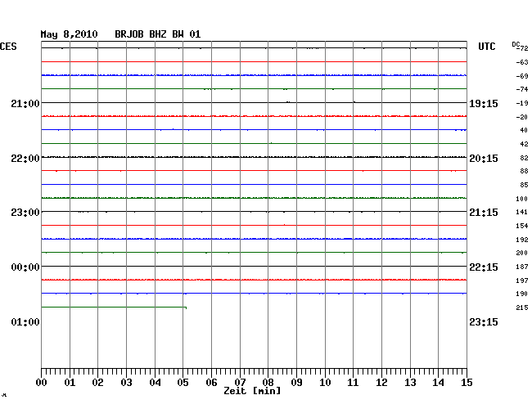Select the DC offset value '-69'

[x=522, y=76]
